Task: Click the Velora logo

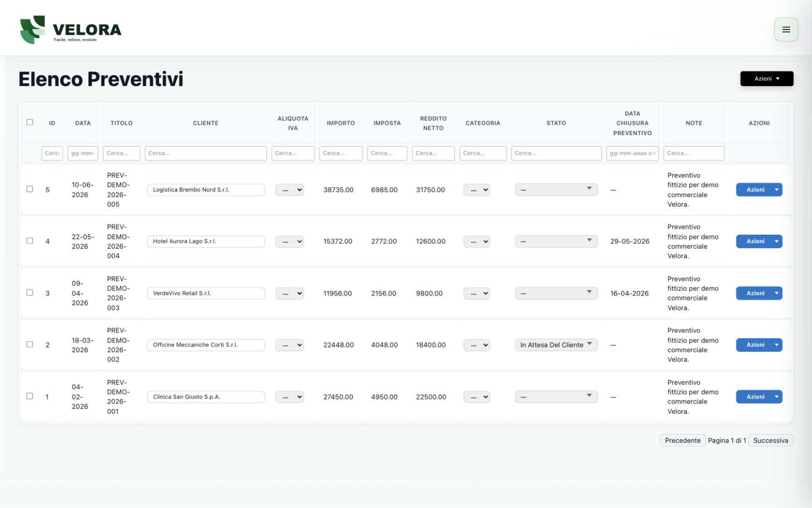Action: (x=71, y=30)
